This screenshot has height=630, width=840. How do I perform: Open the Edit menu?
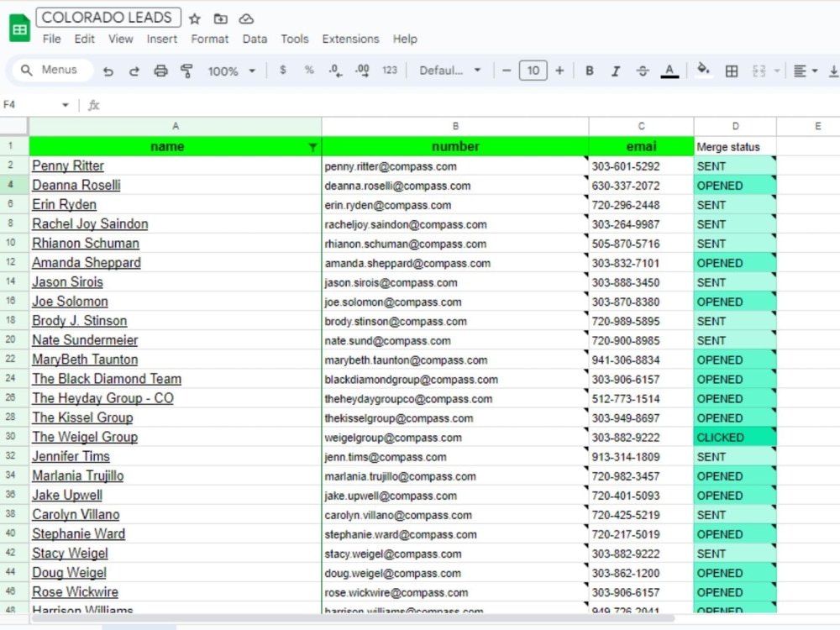tap(84, 39)
